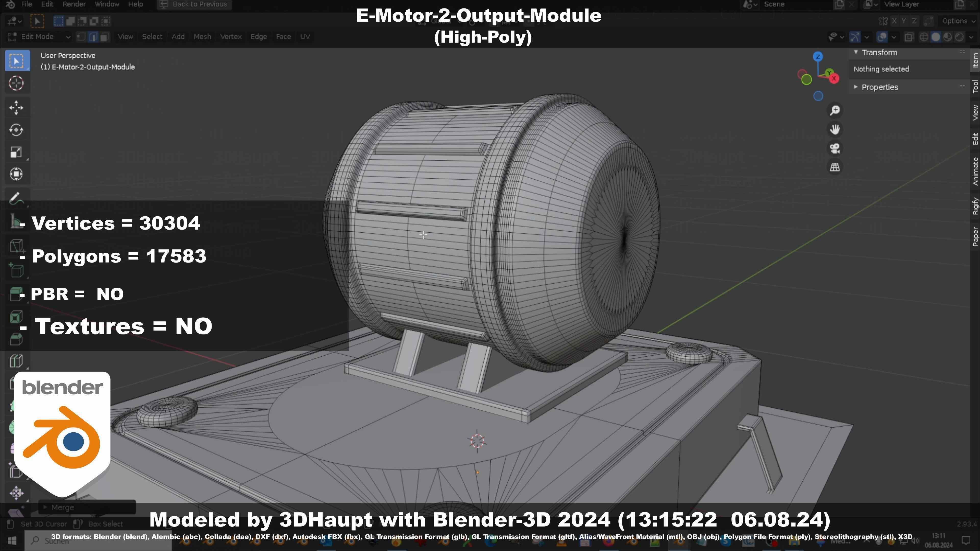
Task: Open the gizmo options dropdown arrow
Action: [867, 37]
